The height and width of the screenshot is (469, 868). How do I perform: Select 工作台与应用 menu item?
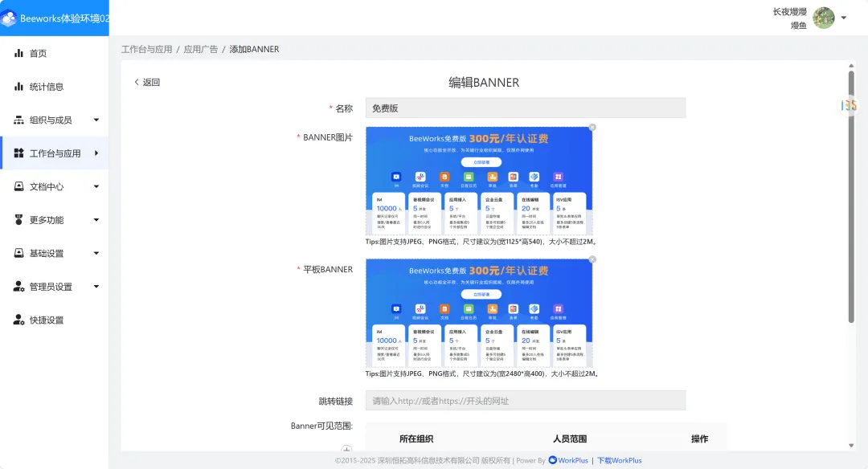coord(55,153)
